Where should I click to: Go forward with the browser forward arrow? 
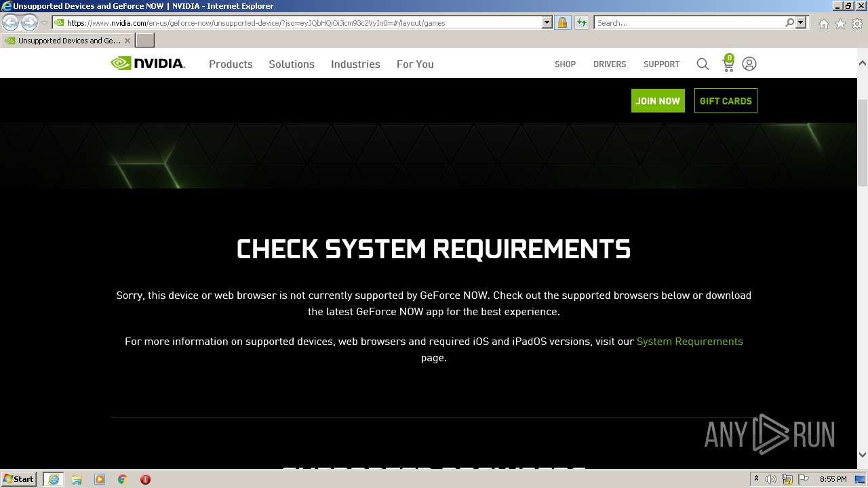coord(29,23)
